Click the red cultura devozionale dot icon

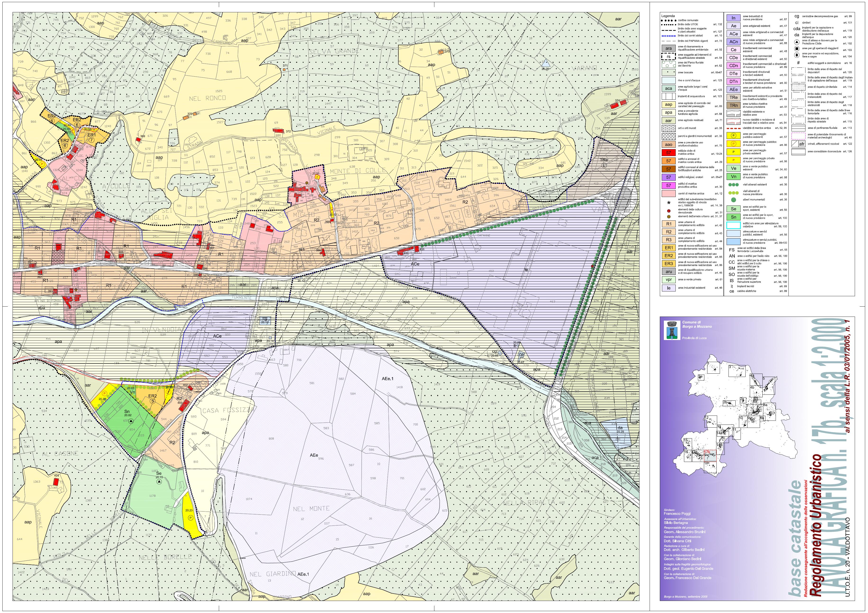click(x=669, y=210)
